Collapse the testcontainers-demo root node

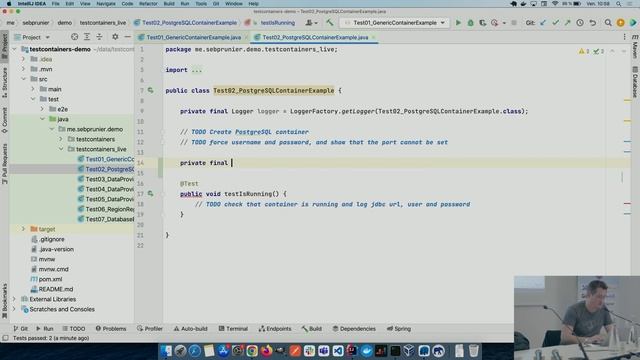(x=15, y=49)
